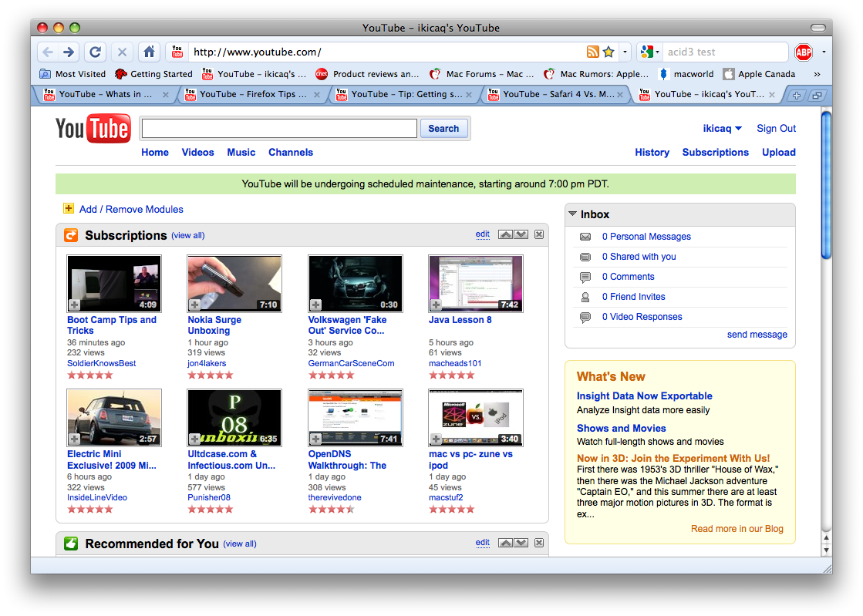
Task: Collapse the Inbox panel triangle
Action: (572, 214)
